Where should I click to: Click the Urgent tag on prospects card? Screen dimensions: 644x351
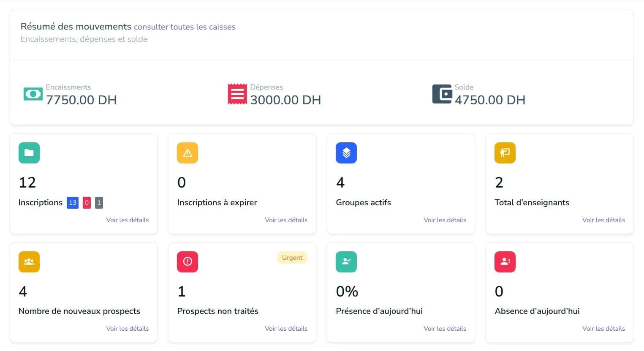[292, 258]
